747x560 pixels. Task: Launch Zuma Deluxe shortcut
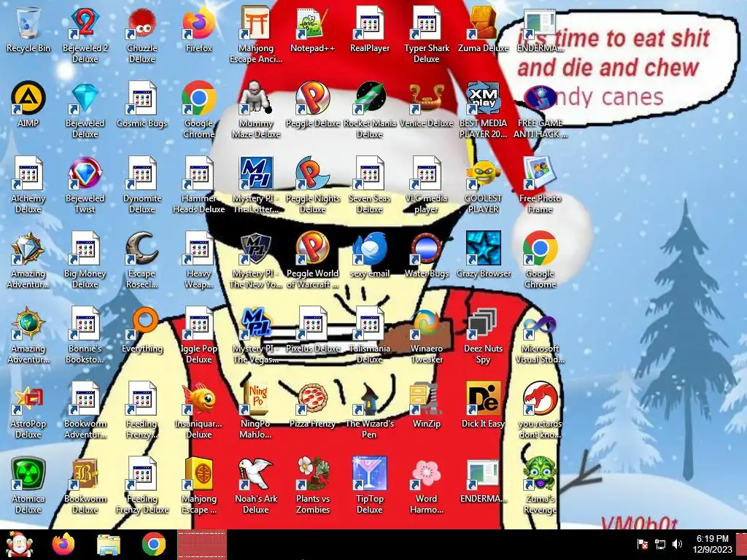coord(483,28)
